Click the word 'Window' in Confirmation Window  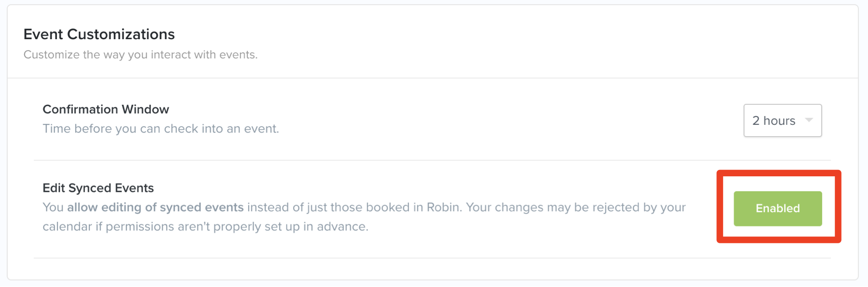pos(145,109)
